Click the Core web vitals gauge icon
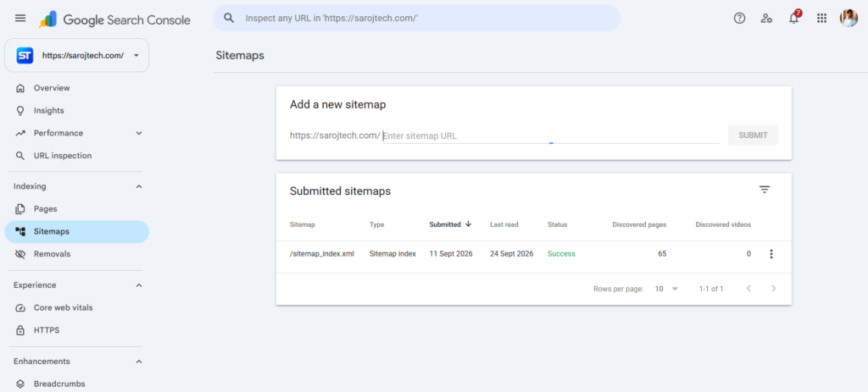Screen dimensions: 868x392 [x=20, y=308]
